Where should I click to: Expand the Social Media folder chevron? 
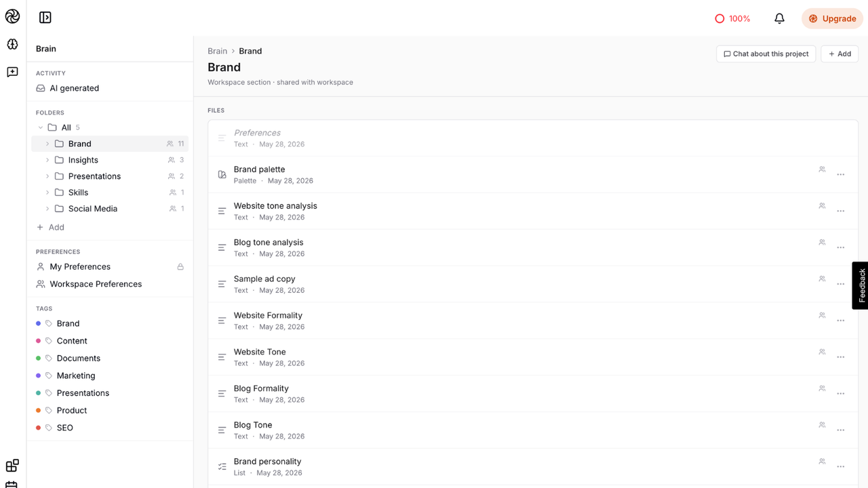pos(47,209)
